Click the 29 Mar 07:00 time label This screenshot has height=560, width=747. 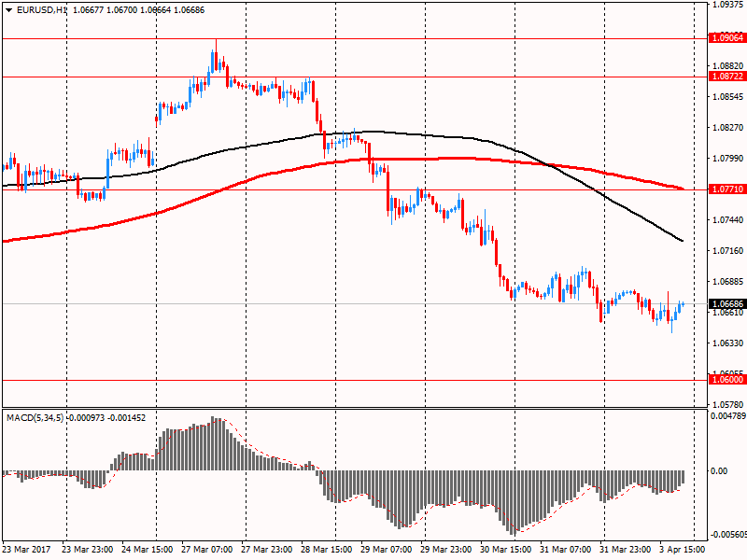(x=387, y=550)
